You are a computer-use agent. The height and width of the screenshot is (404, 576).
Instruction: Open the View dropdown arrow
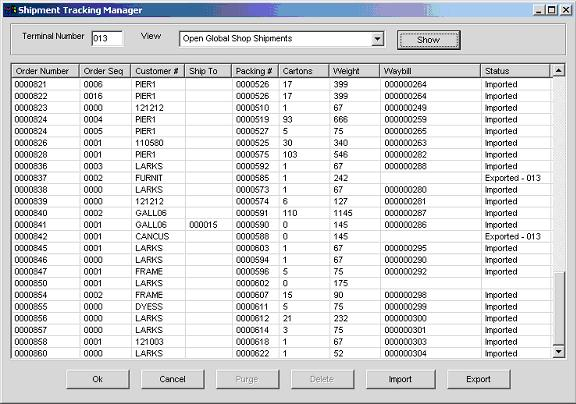377,39
